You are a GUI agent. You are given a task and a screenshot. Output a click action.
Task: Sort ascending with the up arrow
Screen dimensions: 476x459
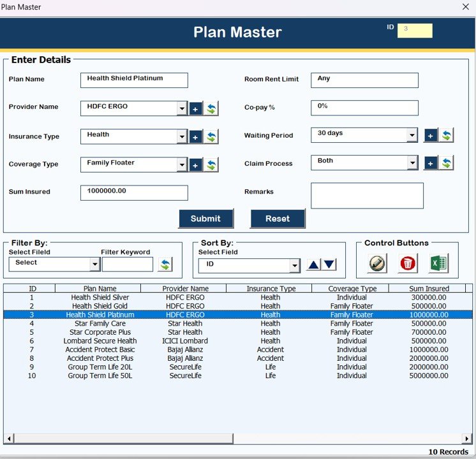[313, 265]
